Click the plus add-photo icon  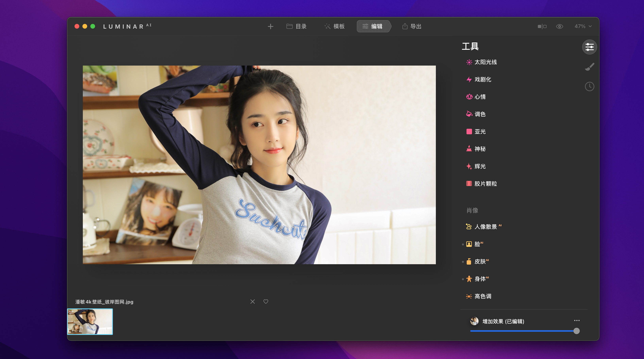pos(270,26)
